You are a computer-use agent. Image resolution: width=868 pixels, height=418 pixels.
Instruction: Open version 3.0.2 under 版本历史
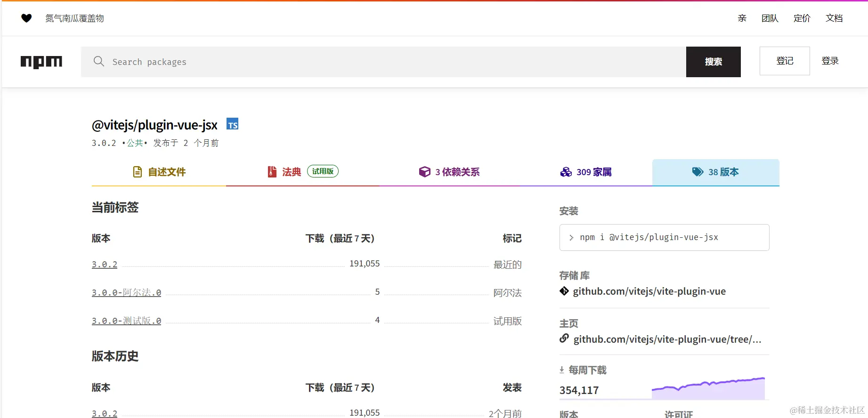pyautogui.click(x=105, y=413)
